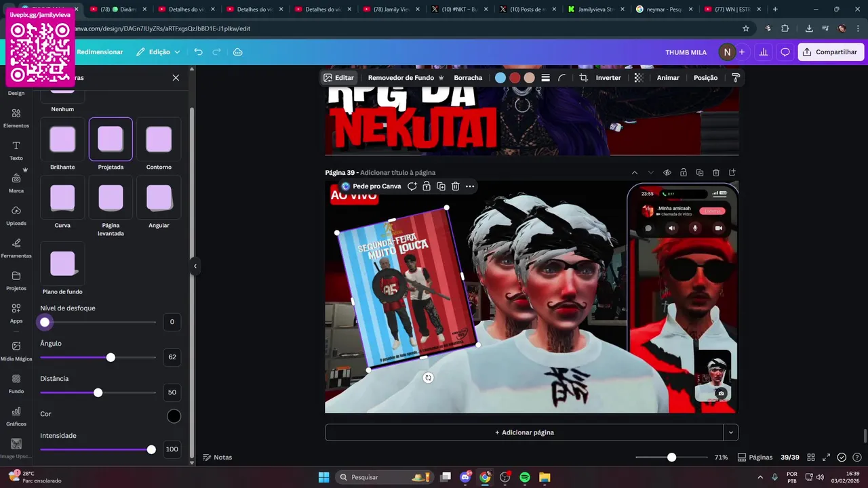The height and width of the screenshot is (488, 868).
Task: Toggle lock on selected element
Action: pos(427,186)
